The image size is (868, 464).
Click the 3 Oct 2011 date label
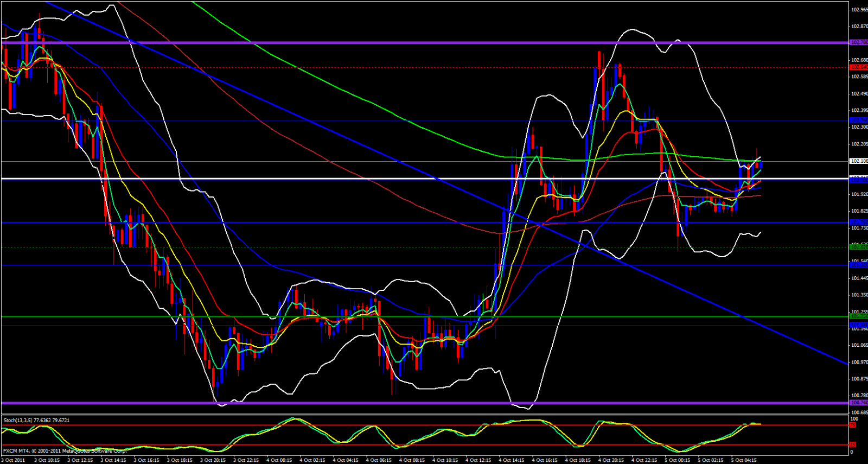(x=14, y=460)
